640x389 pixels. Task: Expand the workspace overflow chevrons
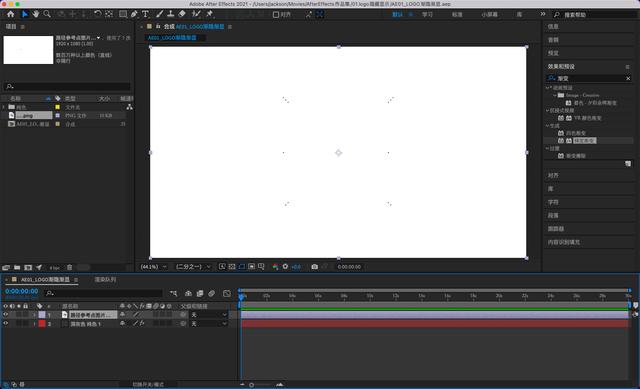click(542, 14)
